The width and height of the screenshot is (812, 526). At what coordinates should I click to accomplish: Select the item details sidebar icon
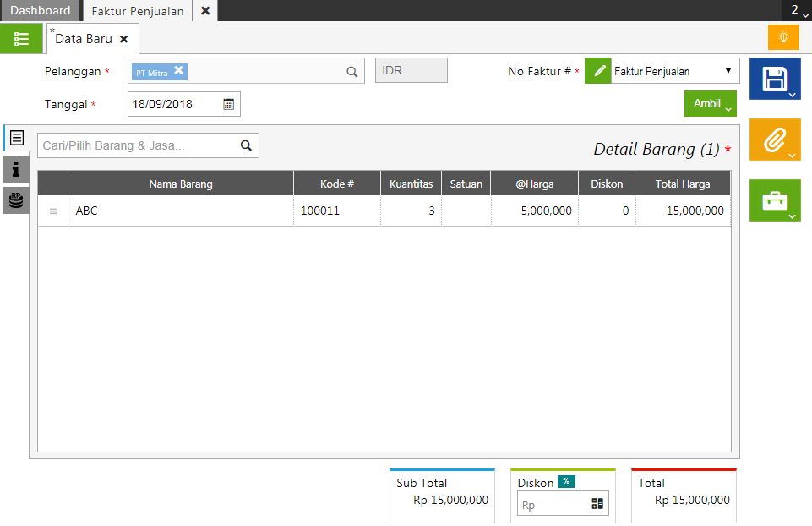point(16,138)
